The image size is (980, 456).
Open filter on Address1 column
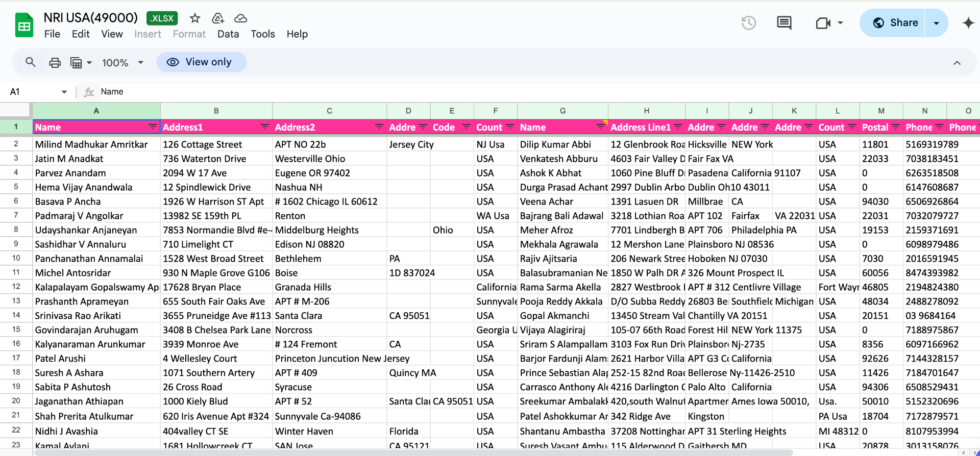tap(265, 126)
